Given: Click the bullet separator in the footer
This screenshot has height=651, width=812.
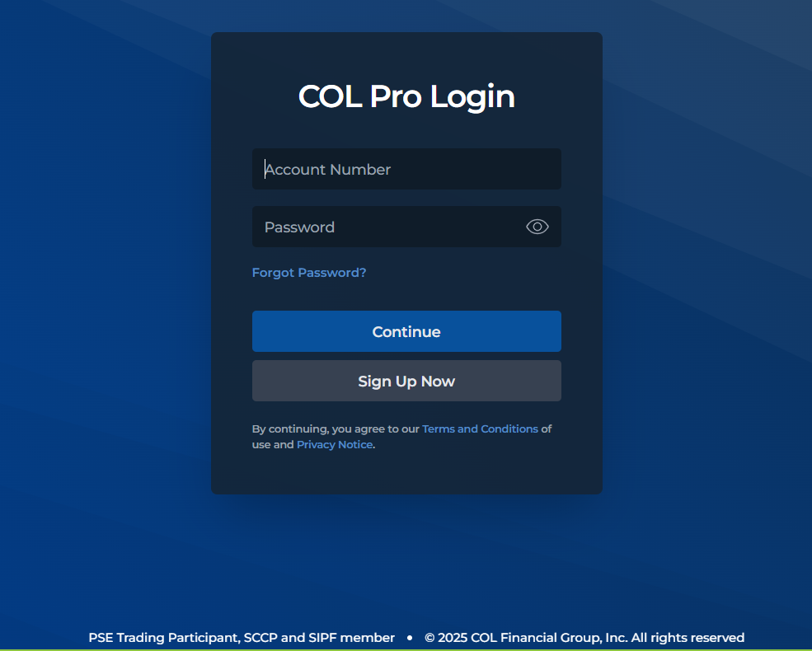Looking at the screenshot, I should (410, 638).
